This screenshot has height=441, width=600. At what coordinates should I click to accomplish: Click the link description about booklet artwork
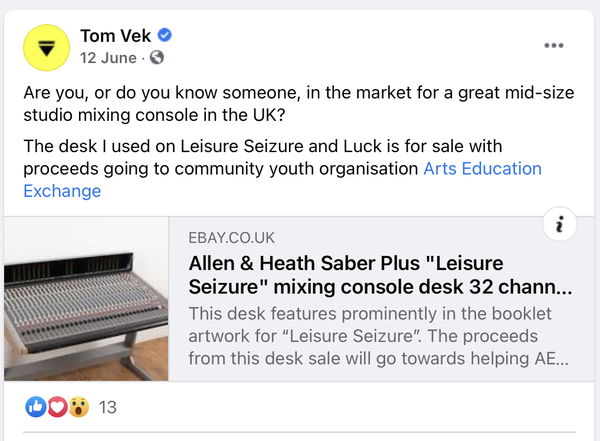pyautogui.click(x=378, y=336)
